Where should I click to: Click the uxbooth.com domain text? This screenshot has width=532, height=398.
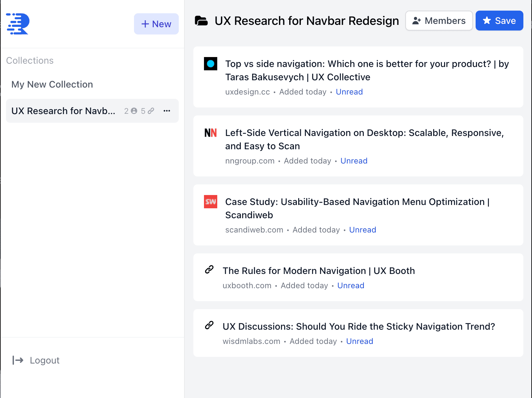point(247,286)
